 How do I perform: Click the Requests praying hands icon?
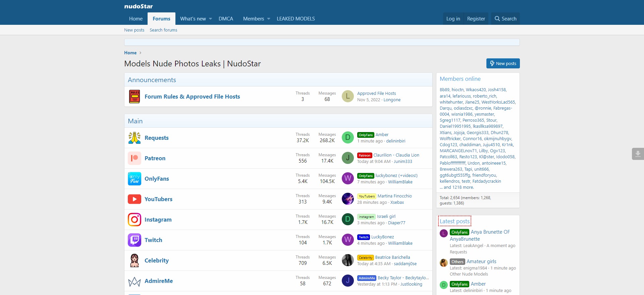coord(135,138)
